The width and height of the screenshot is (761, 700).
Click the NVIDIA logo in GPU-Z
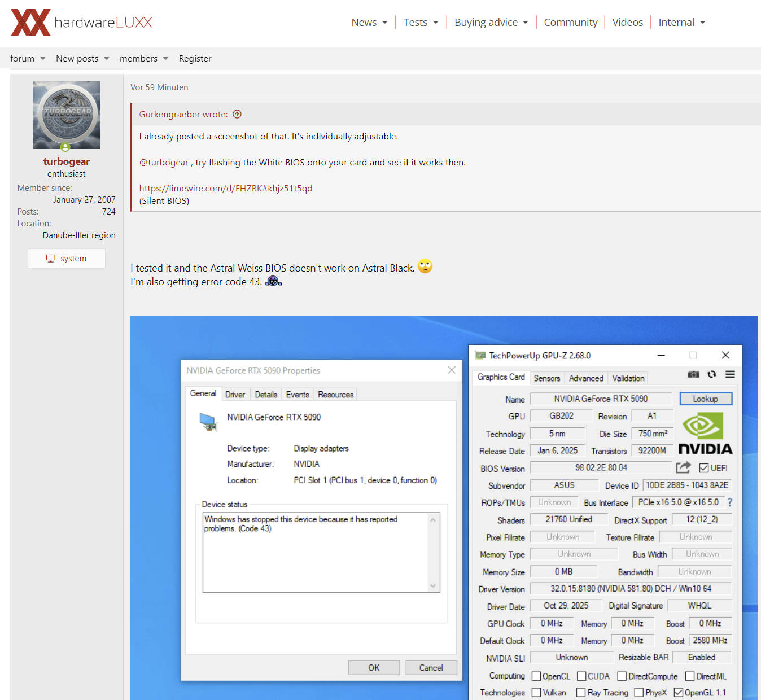(x=705, y=434)
